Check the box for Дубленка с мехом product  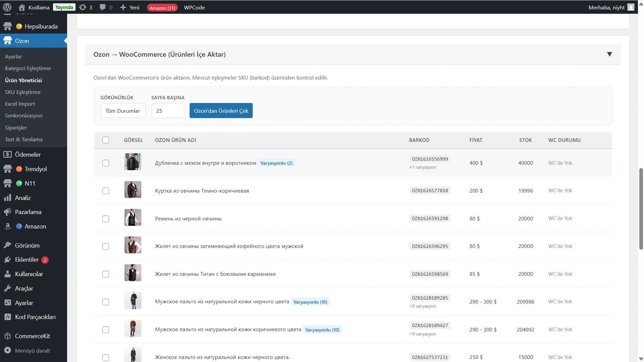click(106, 163)
